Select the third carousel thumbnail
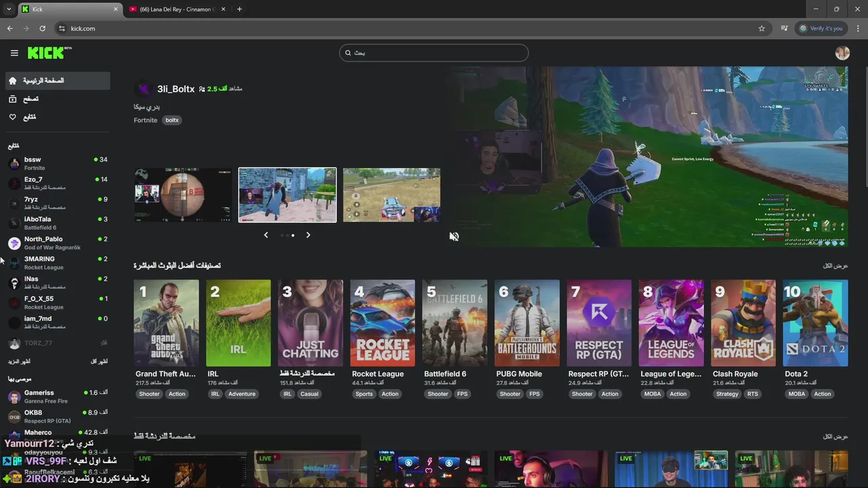 (x=391, y=195)
